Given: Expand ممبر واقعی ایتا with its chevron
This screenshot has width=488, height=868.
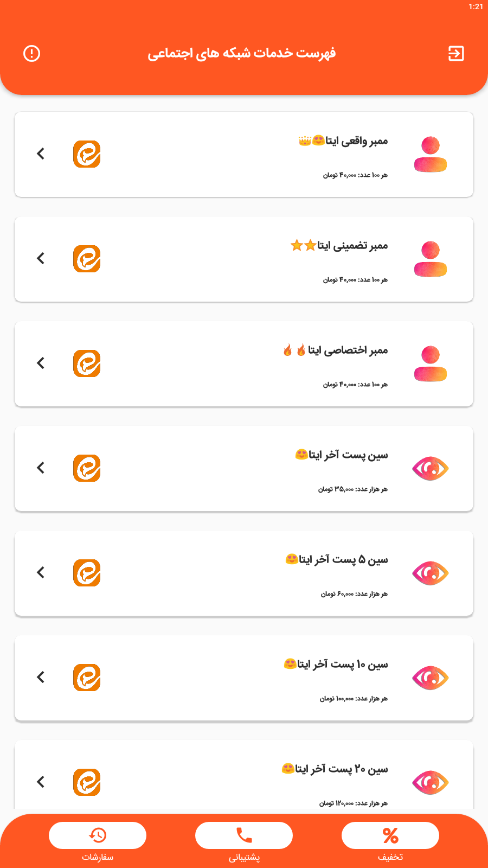Looking at the screenshot, I should tap(41, 154).
